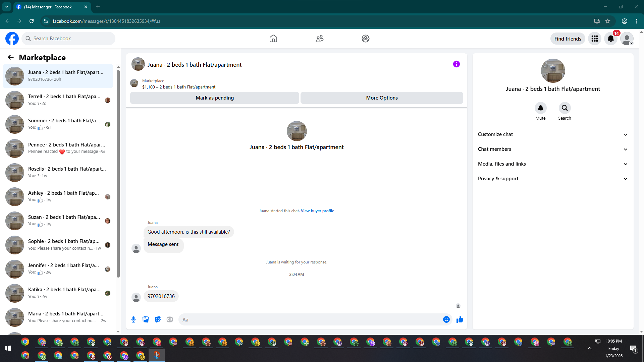This screenshot has height=362, width=644.
Task: Search within the conversation
Action: coord(565,108)
